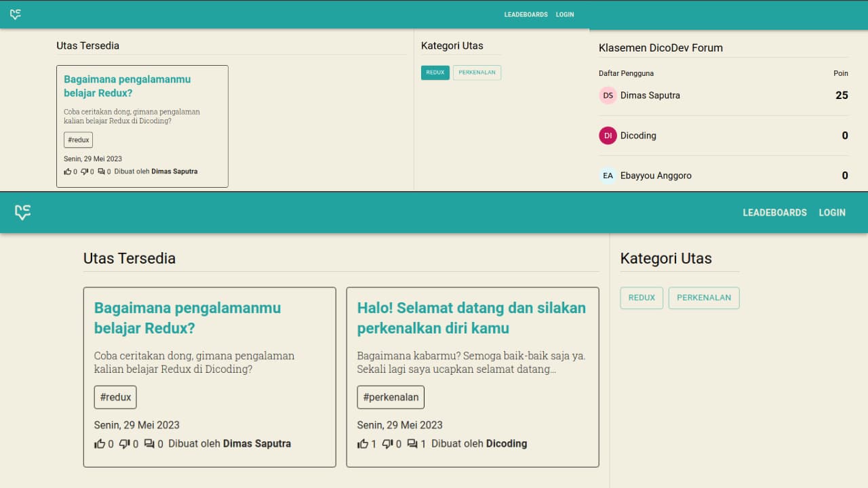Open LEADERBOARDS from the larger lower navbar

point(774,213)
